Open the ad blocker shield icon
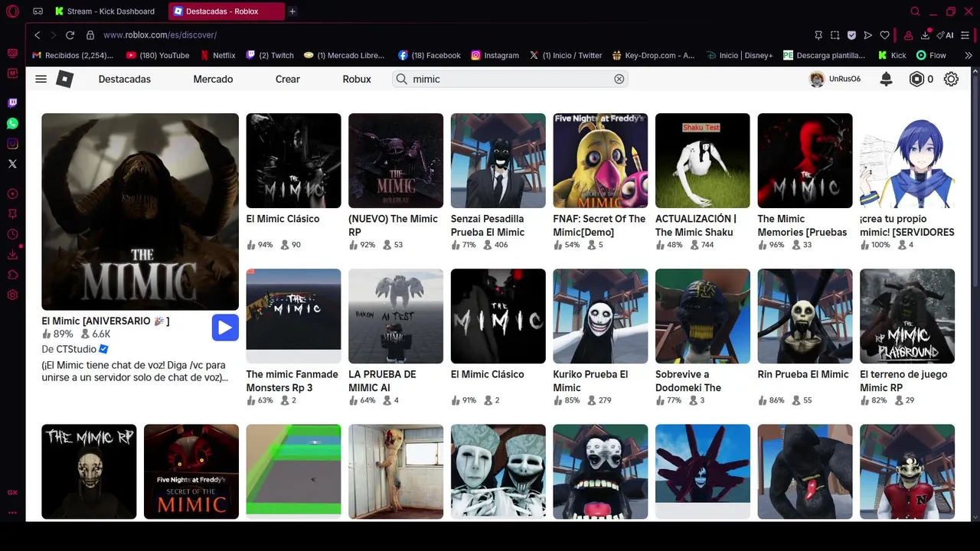 pos(851,35)
